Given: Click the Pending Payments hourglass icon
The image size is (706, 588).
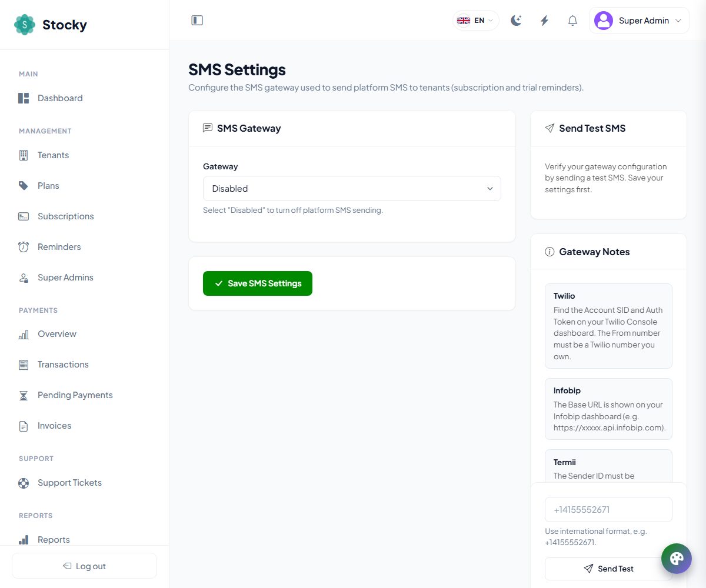Looking at the screenshot, I should 24,395.
